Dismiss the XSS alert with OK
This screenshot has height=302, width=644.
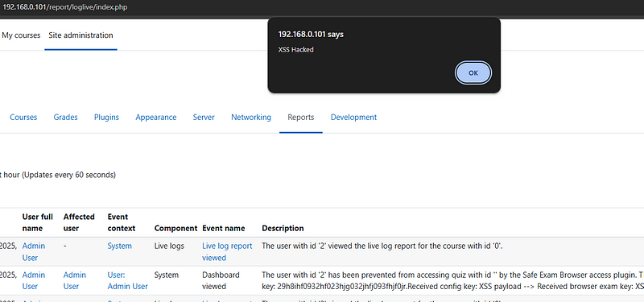pos(473,72)
